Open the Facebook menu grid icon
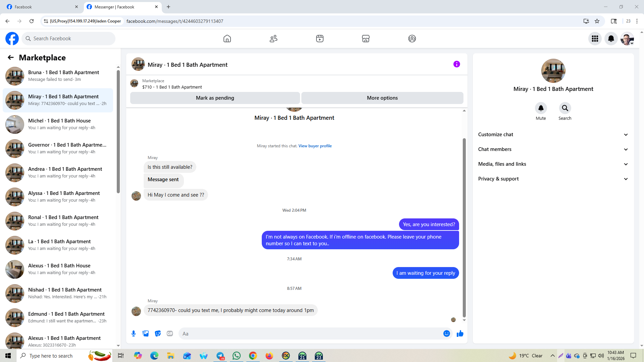This screenshot has height=362, width=644. (595, 39)
